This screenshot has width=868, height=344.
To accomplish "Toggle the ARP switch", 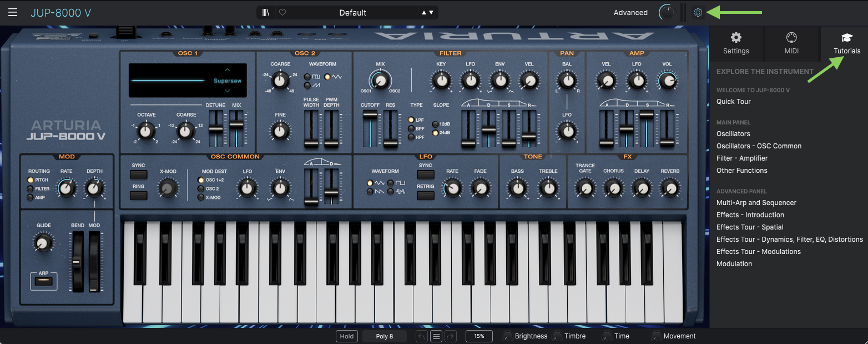I will 44,282.
